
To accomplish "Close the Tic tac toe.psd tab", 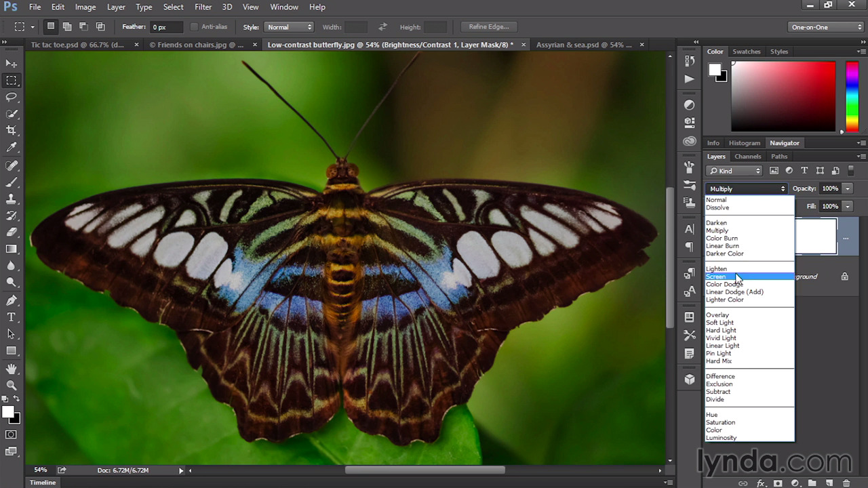I will 136,45.
